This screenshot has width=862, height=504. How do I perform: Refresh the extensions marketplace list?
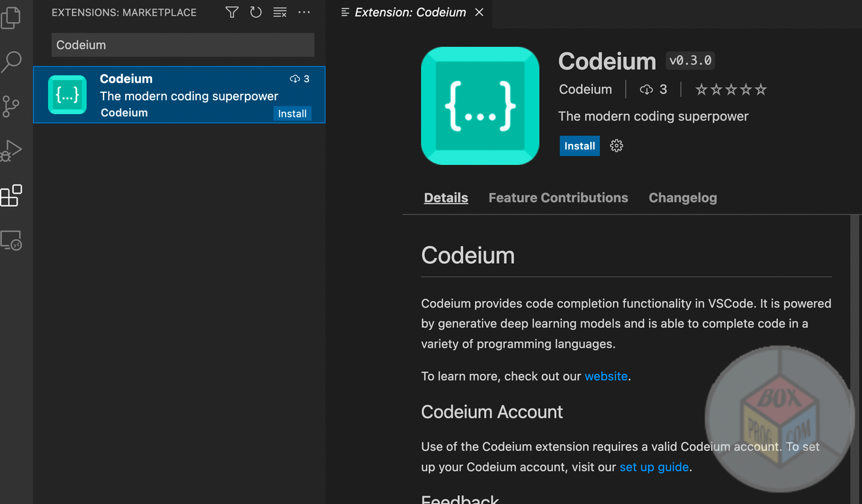tap(255, 12)
